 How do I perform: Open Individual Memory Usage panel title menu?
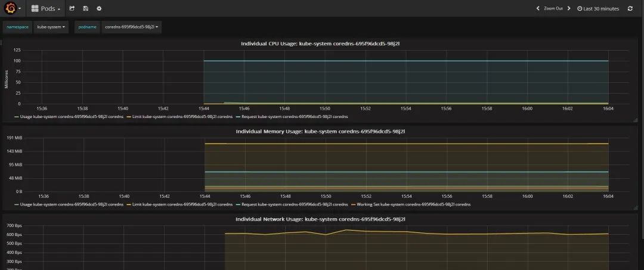coord(320,131)
